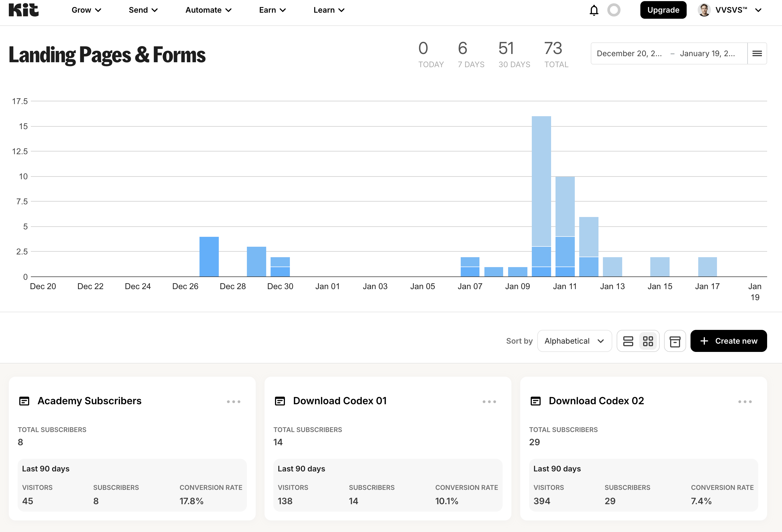This screenshot has width=782, height=532.
Task: Open the notifications bell
Action: click(x=594, y=10)
